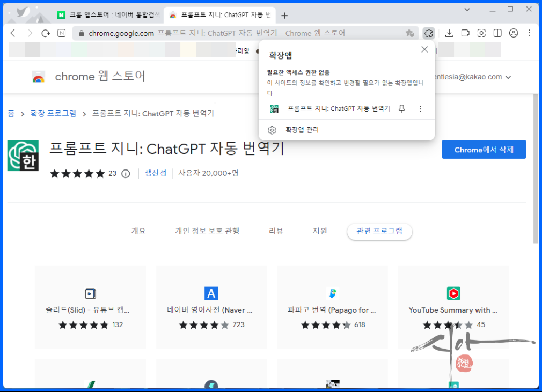
Task: Open extensions puzzle icon in toolbar
Action: point(429,33)
